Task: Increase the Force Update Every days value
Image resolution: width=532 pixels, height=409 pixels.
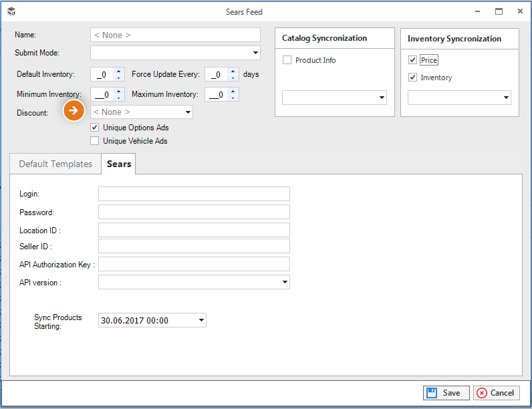Action: click(x=233, y=72)
